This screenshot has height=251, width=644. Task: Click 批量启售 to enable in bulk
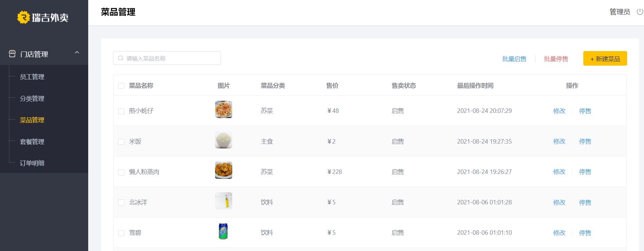[514, 59]
